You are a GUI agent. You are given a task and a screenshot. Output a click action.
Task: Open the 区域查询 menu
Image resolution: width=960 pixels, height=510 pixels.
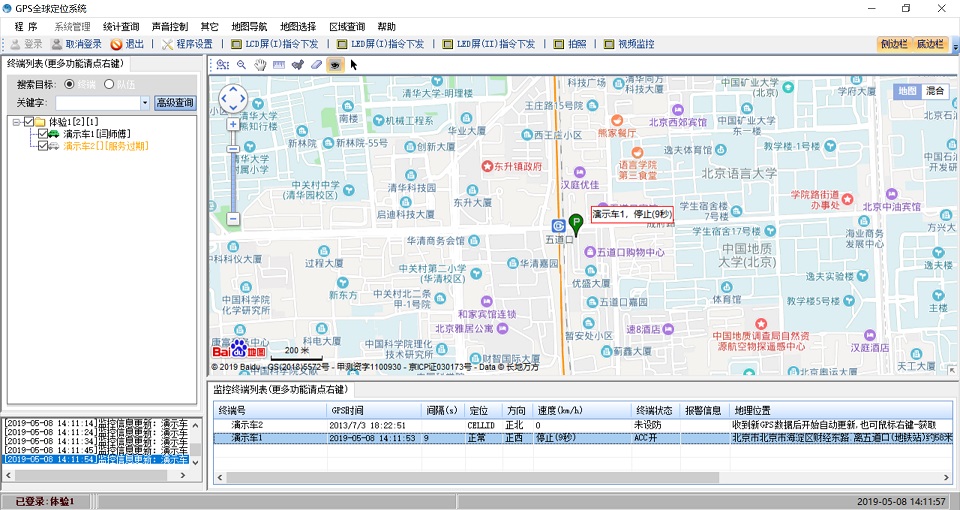tap(347, 26)
